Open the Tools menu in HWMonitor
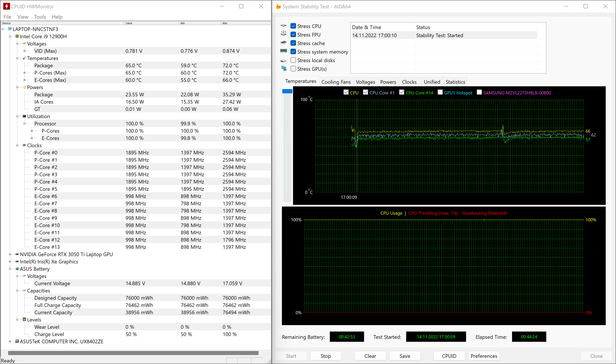 coord(40,17)
